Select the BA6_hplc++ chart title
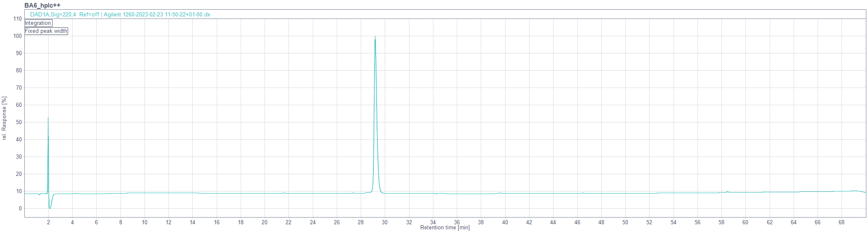Viewport: 868px width, 231px height. [42, 5]
